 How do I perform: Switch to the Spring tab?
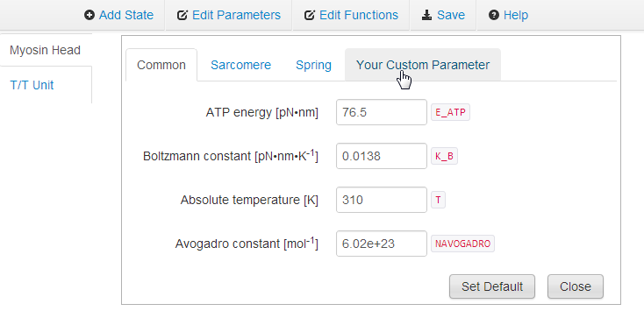point(313,65)
